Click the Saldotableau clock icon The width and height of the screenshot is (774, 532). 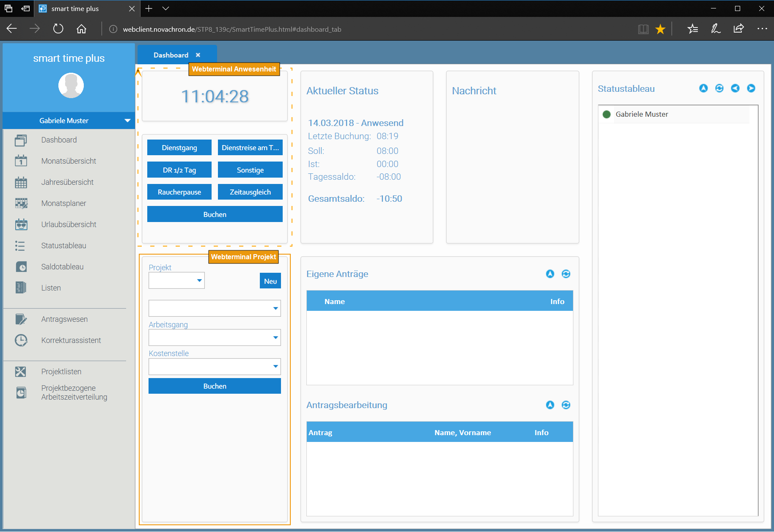click(21, 267)
